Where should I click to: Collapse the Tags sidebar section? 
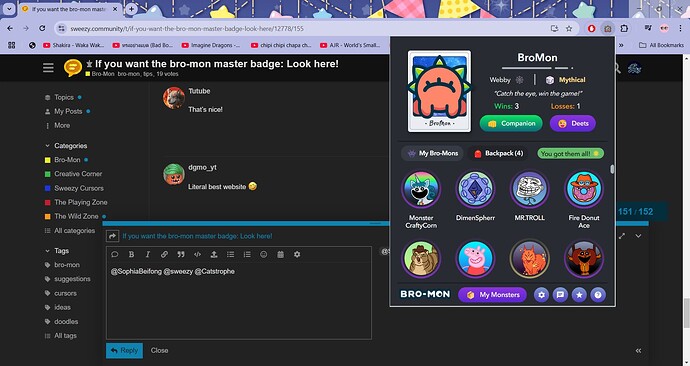tap(48, 251)
